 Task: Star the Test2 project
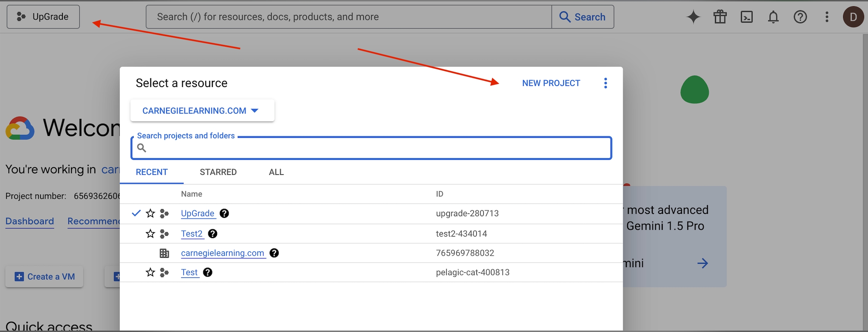pos(150,234)
